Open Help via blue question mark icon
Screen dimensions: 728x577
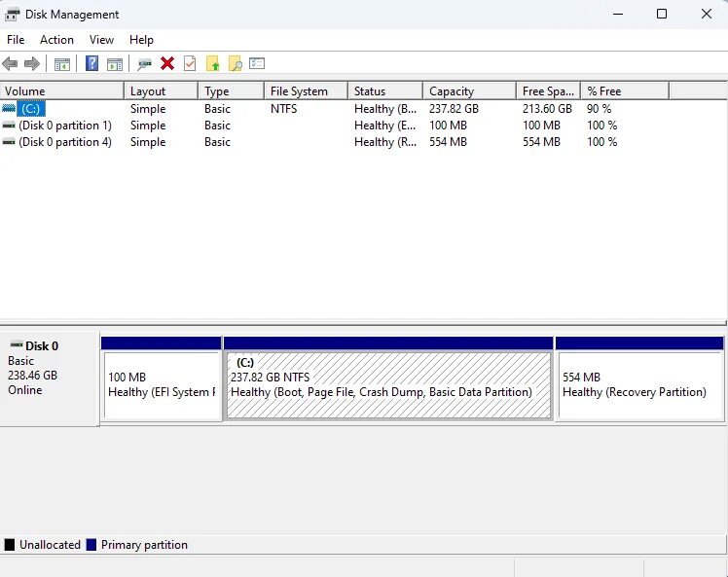(91, 63)
